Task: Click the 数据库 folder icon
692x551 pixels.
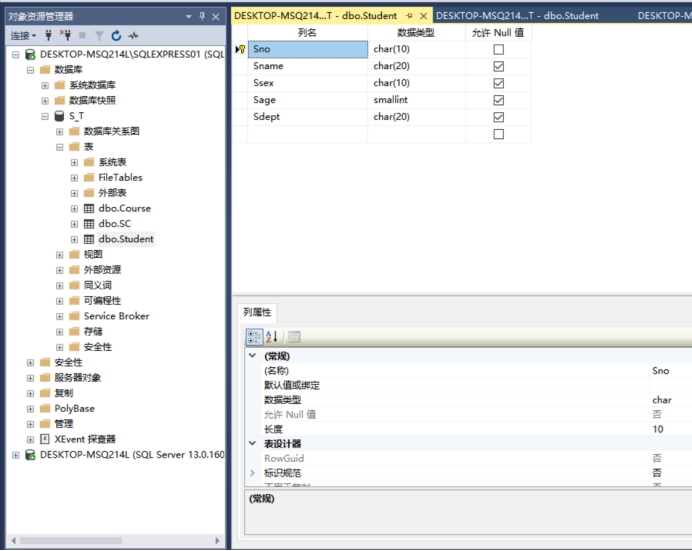Action: (45, 70)
